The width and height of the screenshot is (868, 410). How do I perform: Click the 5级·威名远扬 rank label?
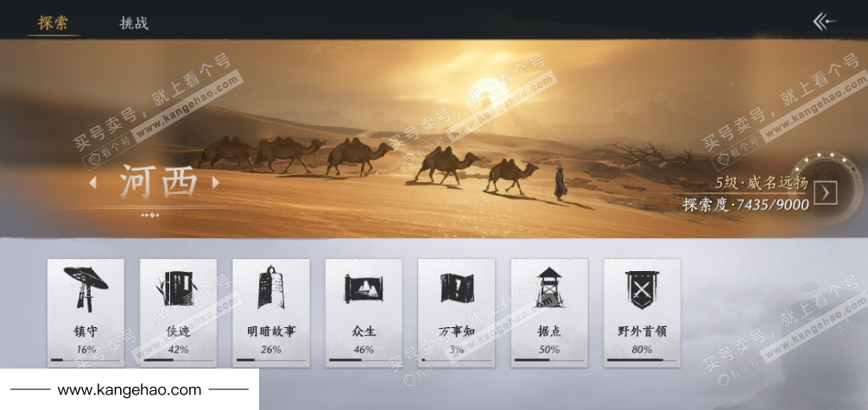click(762, 183)
